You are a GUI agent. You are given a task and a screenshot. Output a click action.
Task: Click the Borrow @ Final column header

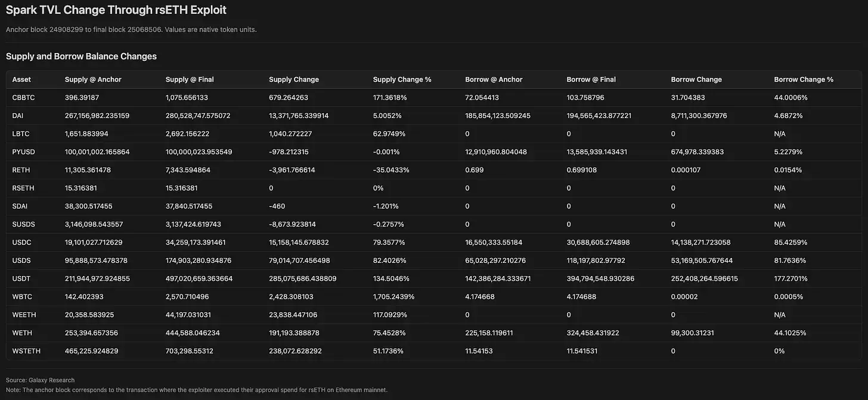(x=591, y=79)
